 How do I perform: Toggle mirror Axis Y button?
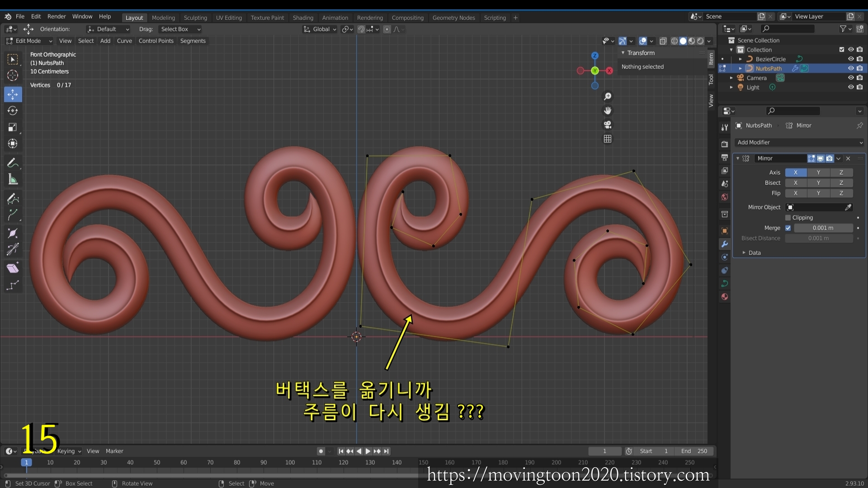click(818, 173)
